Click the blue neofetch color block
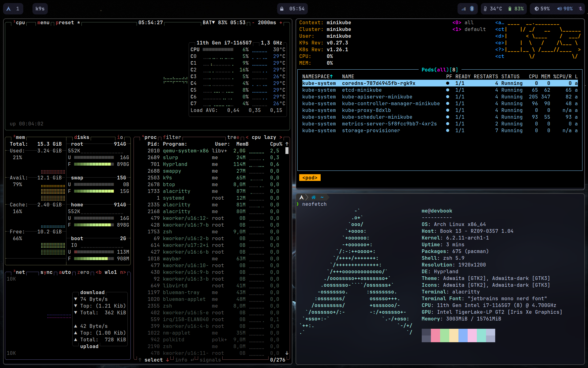588x368 pixels. 463,335
